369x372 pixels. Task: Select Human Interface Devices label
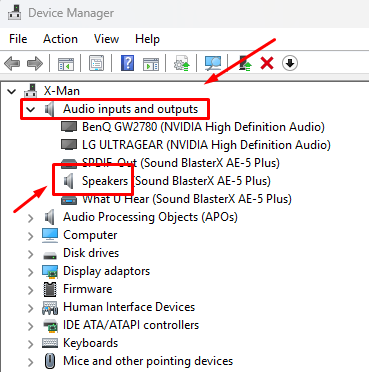(x=129, y=307)
